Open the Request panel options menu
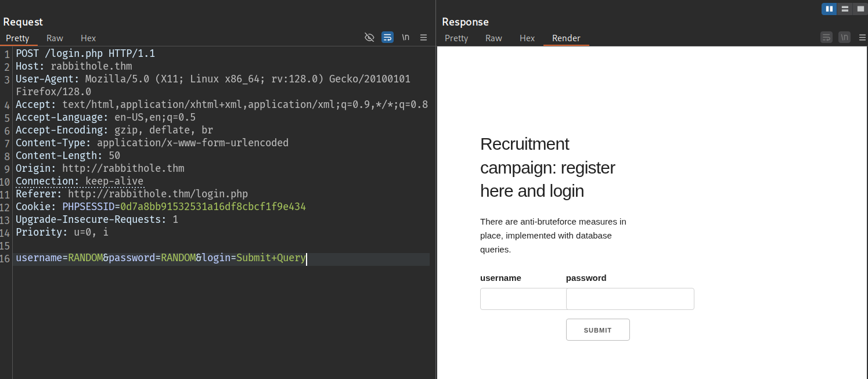 click(423, 37)
